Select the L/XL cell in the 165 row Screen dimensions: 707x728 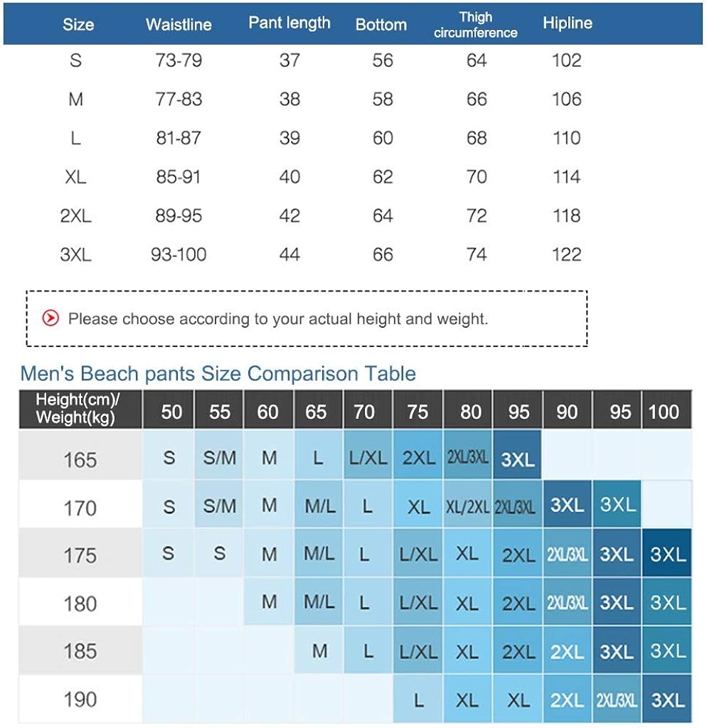368,459
